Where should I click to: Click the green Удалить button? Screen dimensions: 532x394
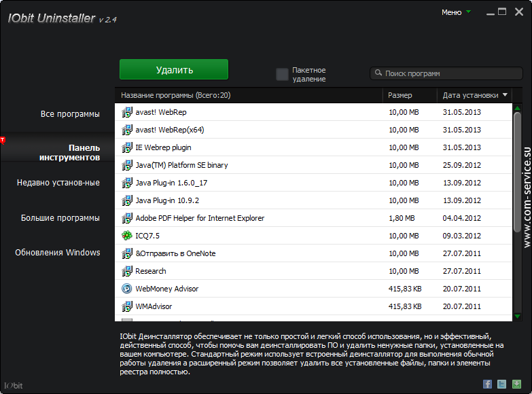[174, 69]
